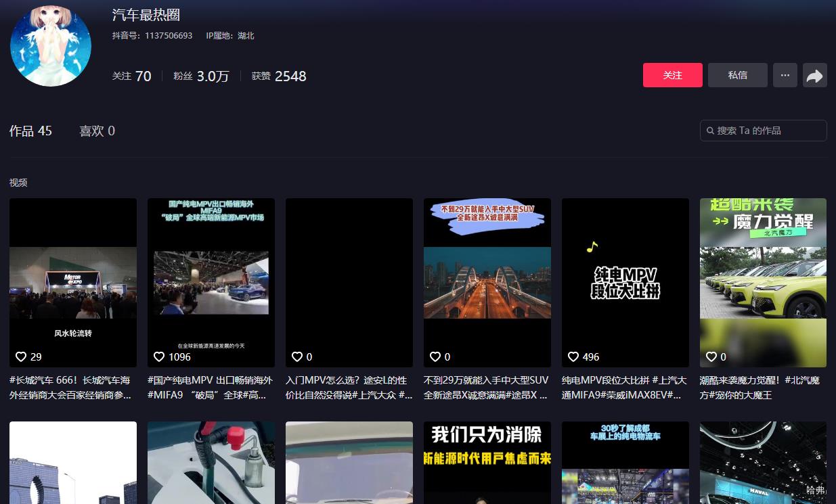The image size is (836, 504).
Task: Click the IP属地：湖北 label
Action: (x=230, y=36)
